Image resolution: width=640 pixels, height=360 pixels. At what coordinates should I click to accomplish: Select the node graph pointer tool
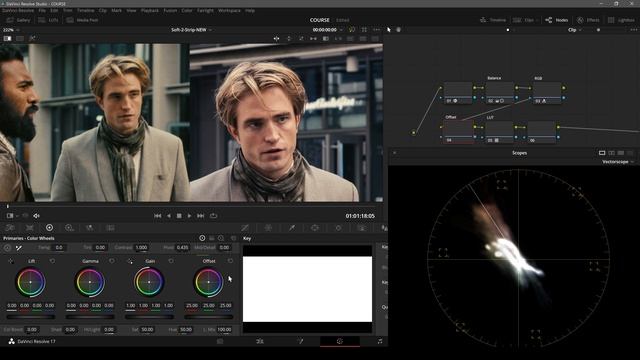[x=389, y=30]
